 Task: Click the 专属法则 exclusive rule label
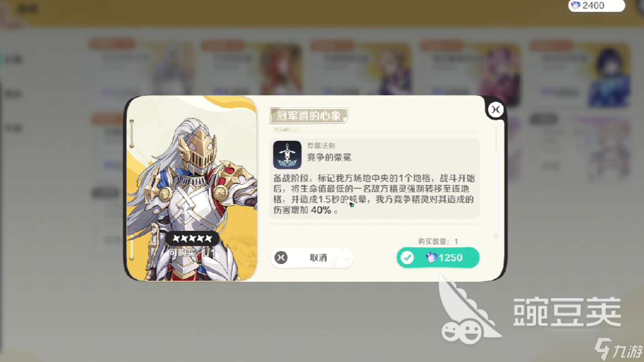(321, 146)
